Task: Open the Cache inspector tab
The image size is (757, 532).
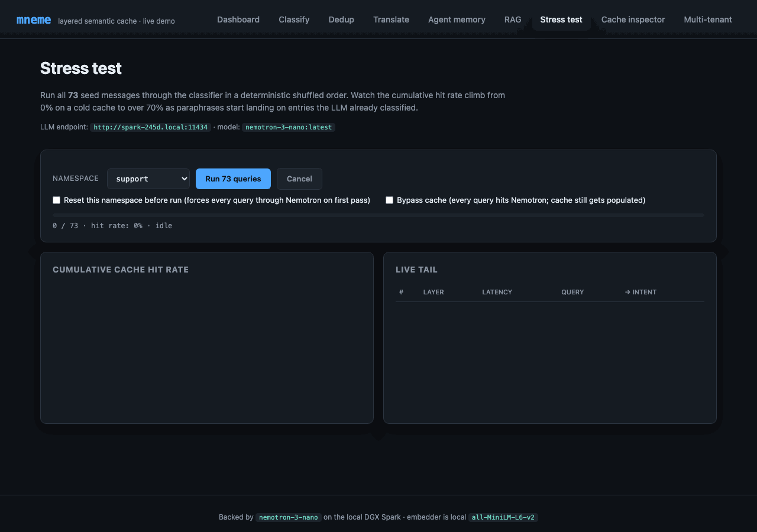Action: [x=633, y=20]
